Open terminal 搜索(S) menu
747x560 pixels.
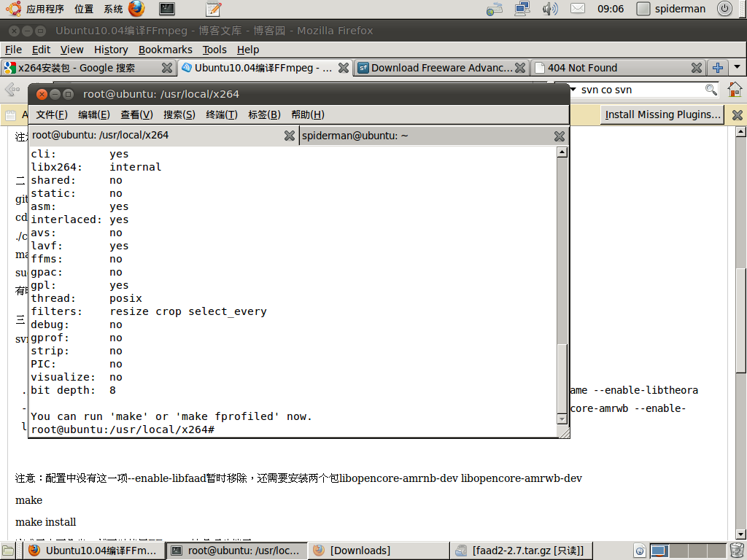(179, 114)
